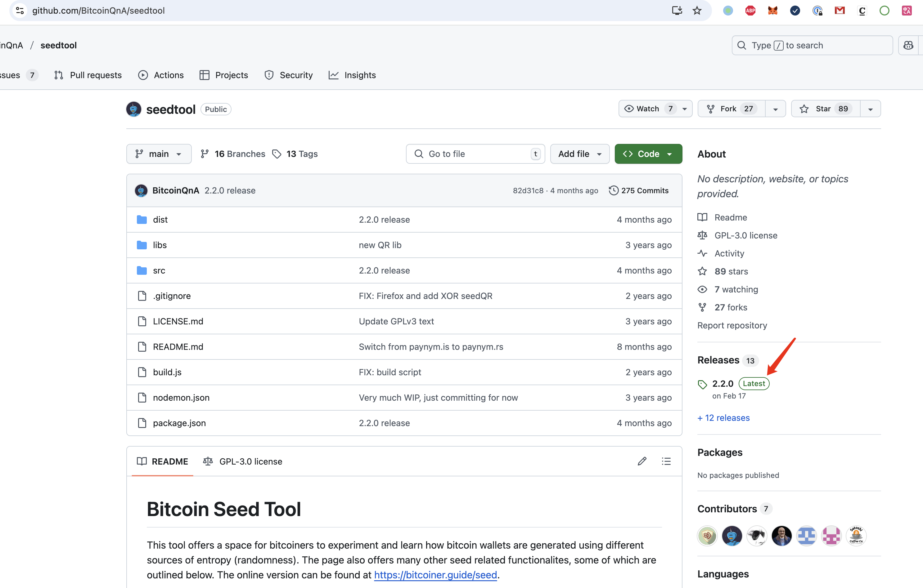Open README.md file
This screenshot has height=588, width=923.
coord(178,347)
